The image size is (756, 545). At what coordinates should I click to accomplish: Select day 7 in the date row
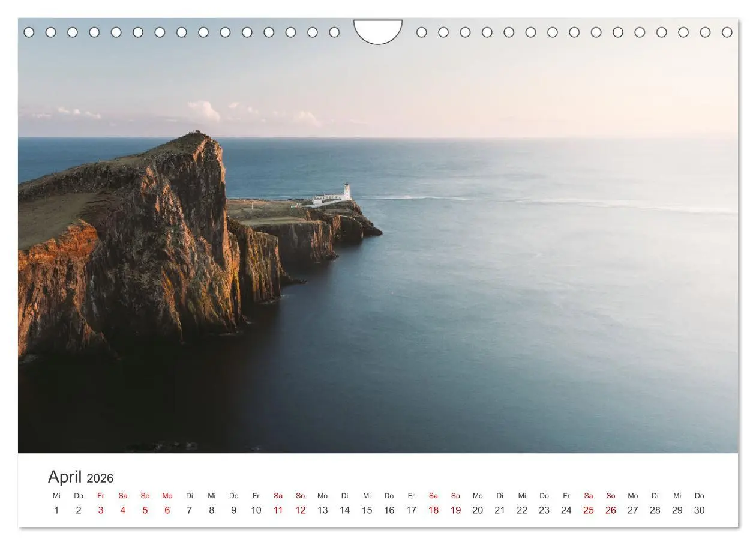click(x=190, y=510)
